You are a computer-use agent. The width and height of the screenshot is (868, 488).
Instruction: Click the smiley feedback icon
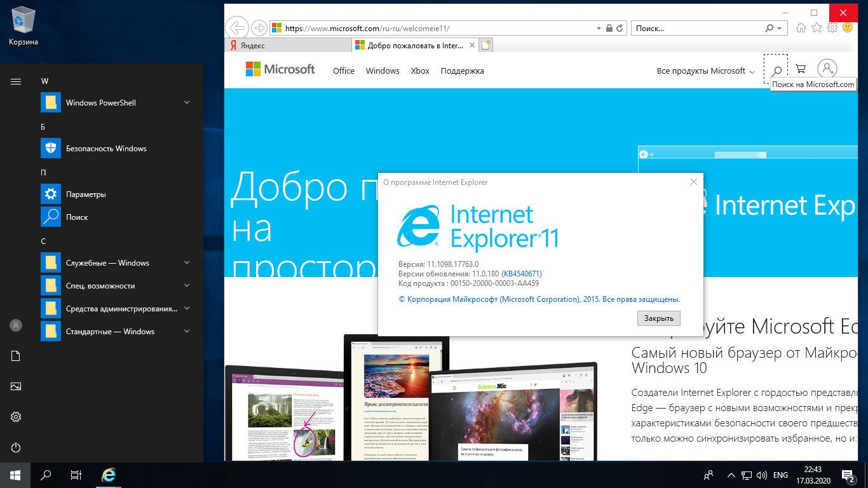pyautogui.click(x=848, y=28)
